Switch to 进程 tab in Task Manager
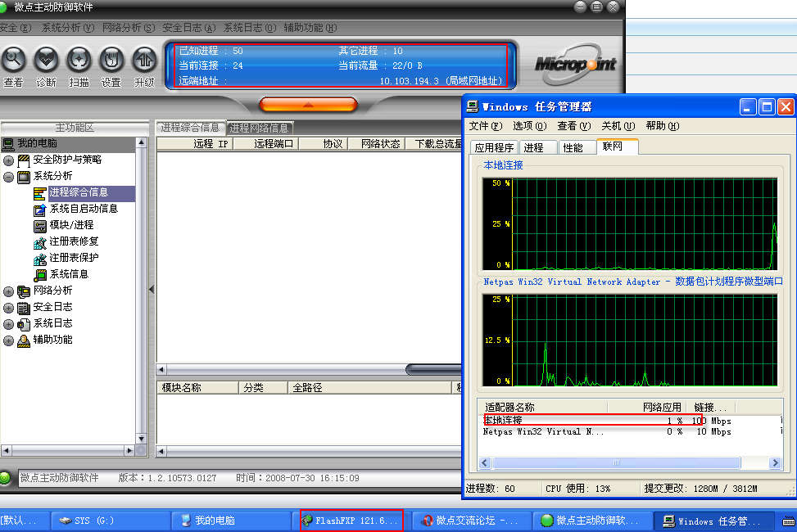The height and width of the screenshot is (532, 797). click(538, 147)
